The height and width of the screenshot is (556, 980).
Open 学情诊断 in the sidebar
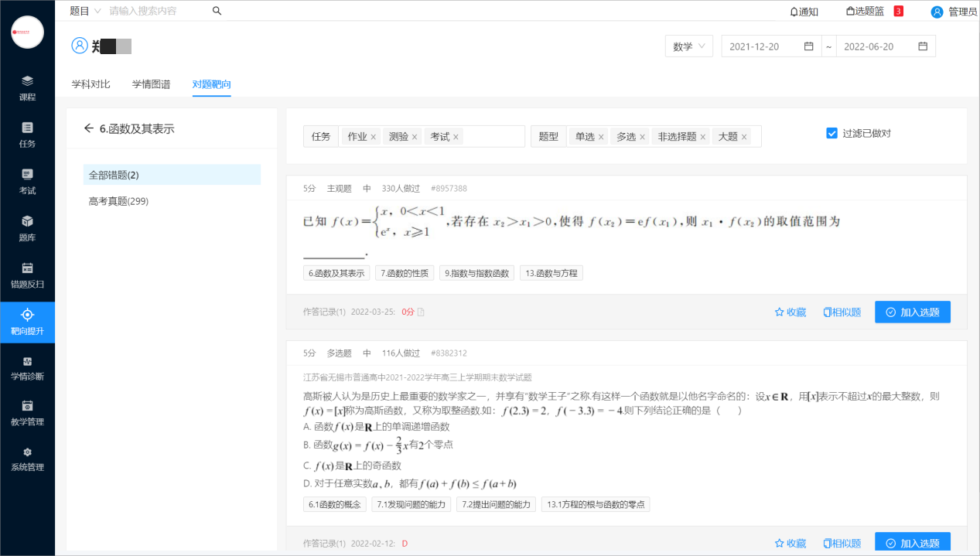[27, 368]
